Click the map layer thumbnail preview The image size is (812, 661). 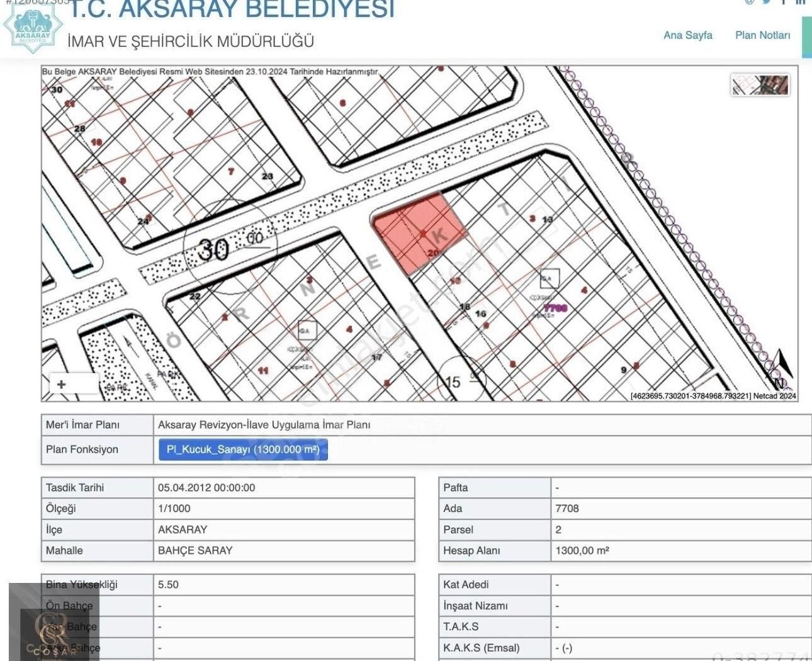point(760,85)
